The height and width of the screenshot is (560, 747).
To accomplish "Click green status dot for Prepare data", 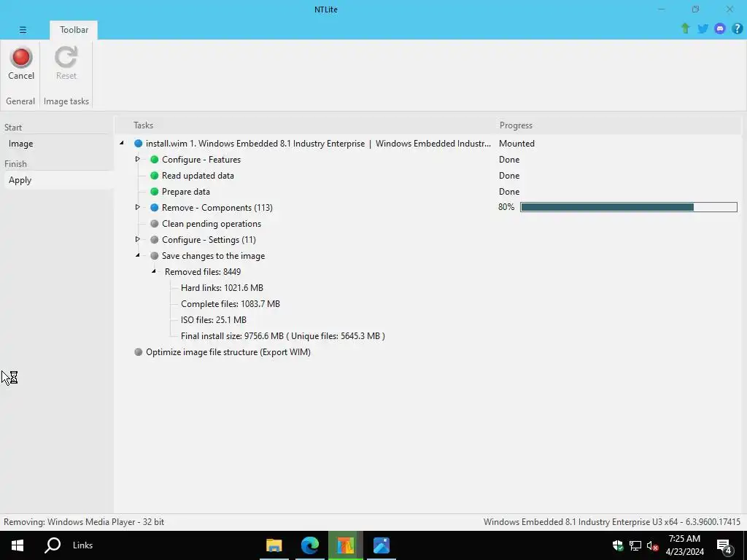I will [x=155, y=192].
